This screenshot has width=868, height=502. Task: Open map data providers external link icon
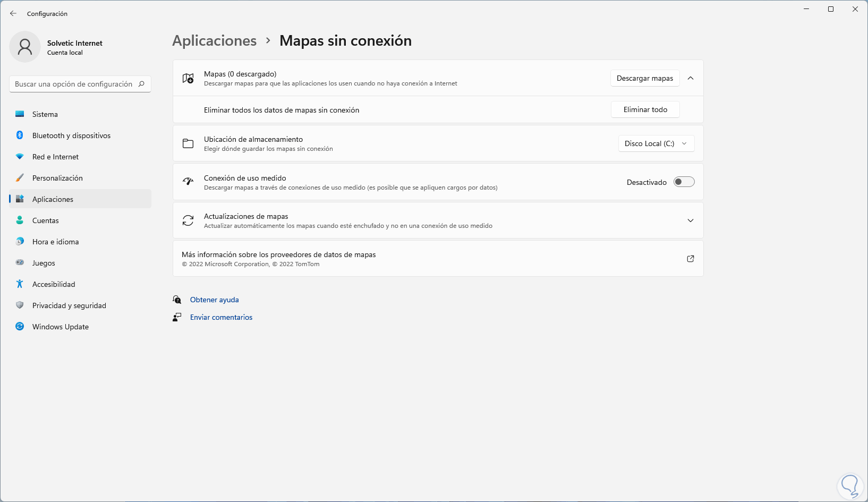[x=691, y=259]
